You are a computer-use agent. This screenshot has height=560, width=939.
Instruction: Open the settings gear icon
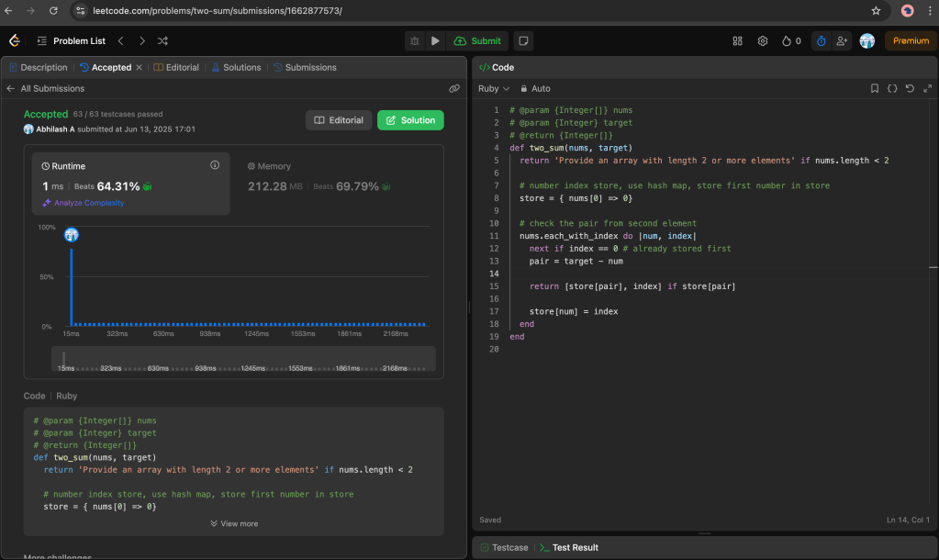click(762, 40)
